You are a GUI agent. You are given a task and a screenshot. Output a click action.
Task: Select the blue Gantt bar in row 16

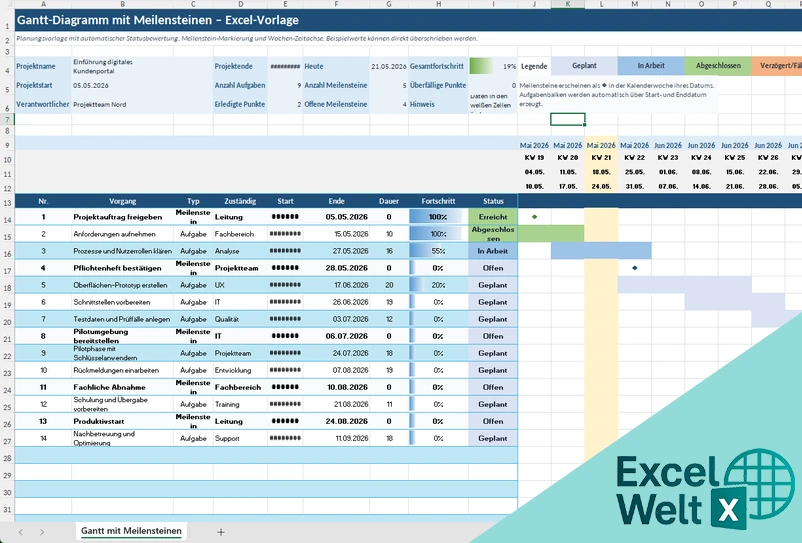(601, 251)
